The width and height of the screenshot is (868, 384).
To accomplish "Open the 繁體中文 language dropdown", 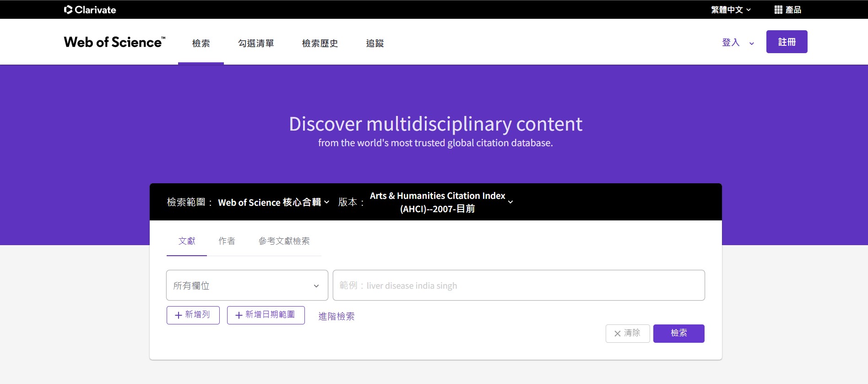I will pyautogui.click(x=731, y=10).
